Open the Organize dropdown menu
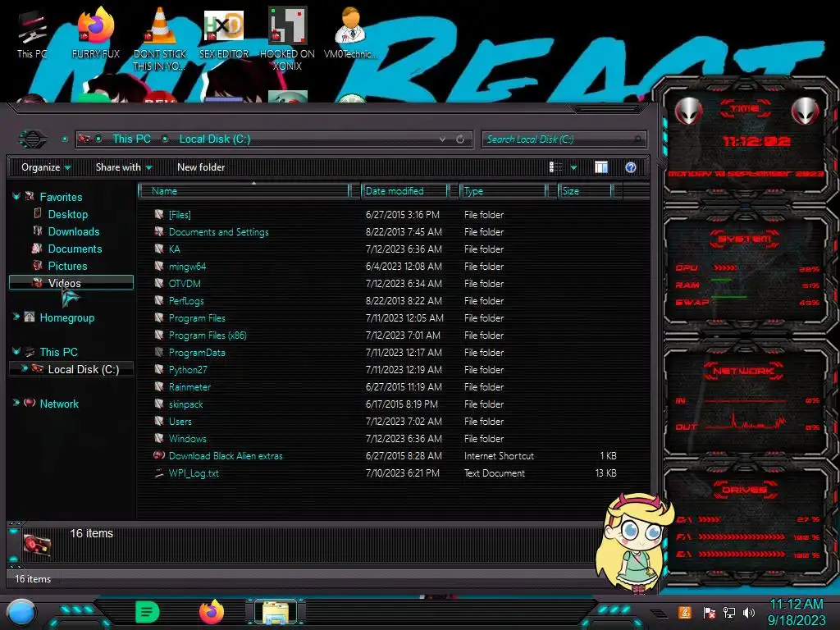 point(46,167)
